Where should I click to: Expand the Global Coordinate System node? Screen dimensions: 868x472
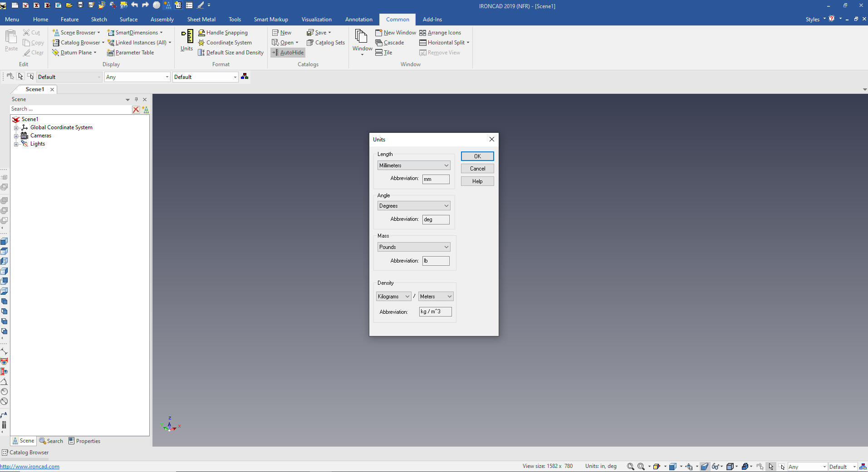point(16,128)
